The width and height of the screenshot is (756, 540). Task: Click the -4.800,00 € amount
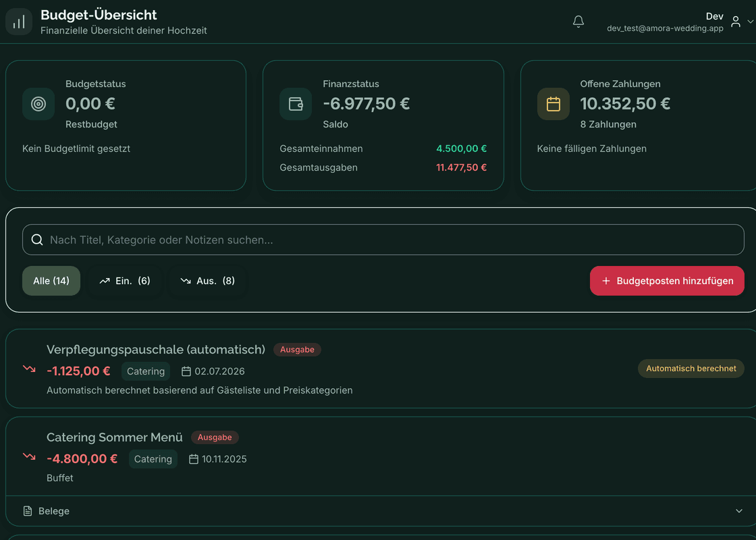(x=82, y=459)
